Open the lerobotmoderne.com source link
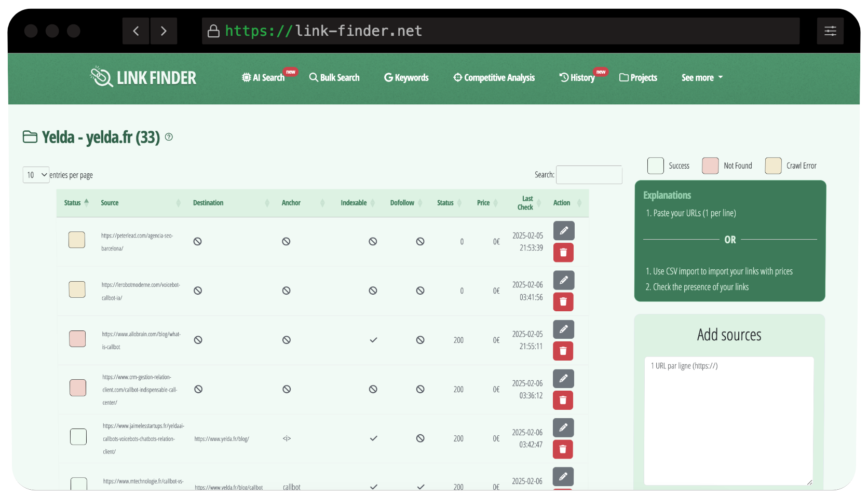Screen dimensions: 868x497 pyautogui.click(x=141, y=291)
